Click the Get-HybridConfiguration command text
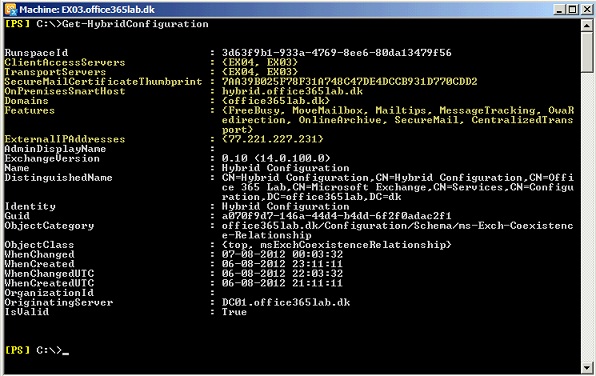596x376 pixels. click(135, 24)
